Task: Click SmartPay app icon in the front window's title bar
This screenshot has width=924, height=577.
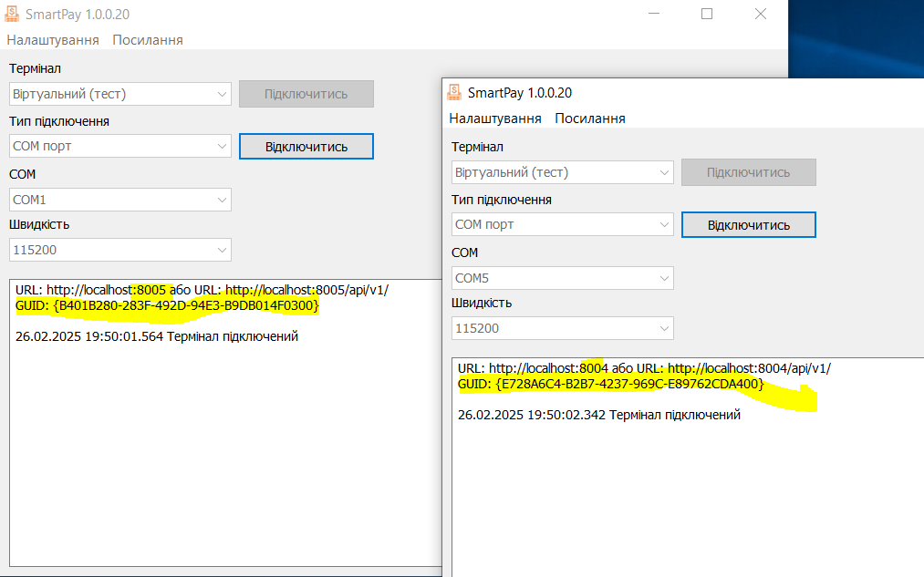Action: click(x=454, y=92)
